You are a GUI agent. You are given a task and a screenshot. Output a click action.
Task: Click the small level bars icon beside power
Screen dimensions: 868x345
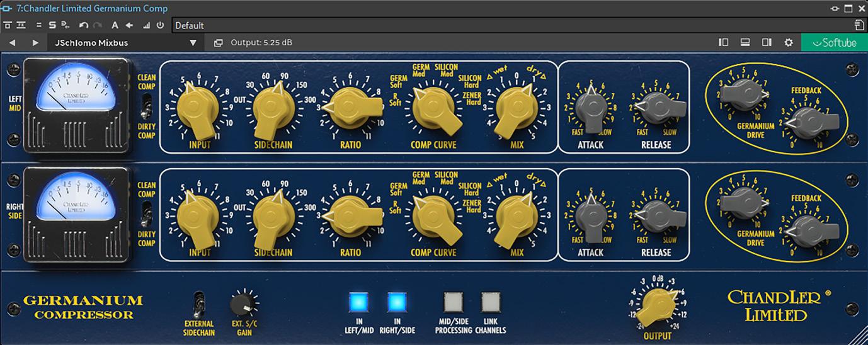click(147, 25)
